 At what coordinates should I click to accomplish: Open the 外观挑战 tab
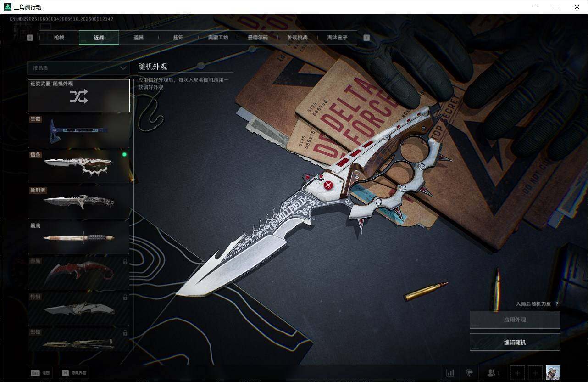pyautogui.click(x=298, y=38)
